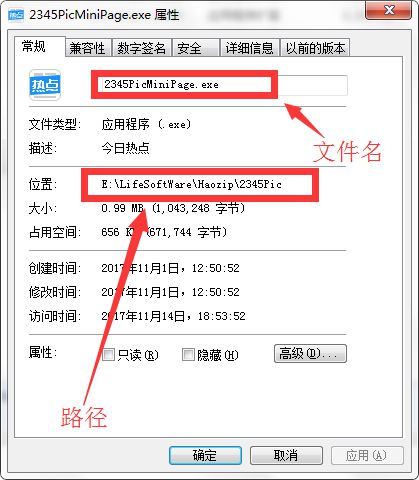419x480 pixels.
Task: Click the 热点 application icon
Action: tap(45, 85)
